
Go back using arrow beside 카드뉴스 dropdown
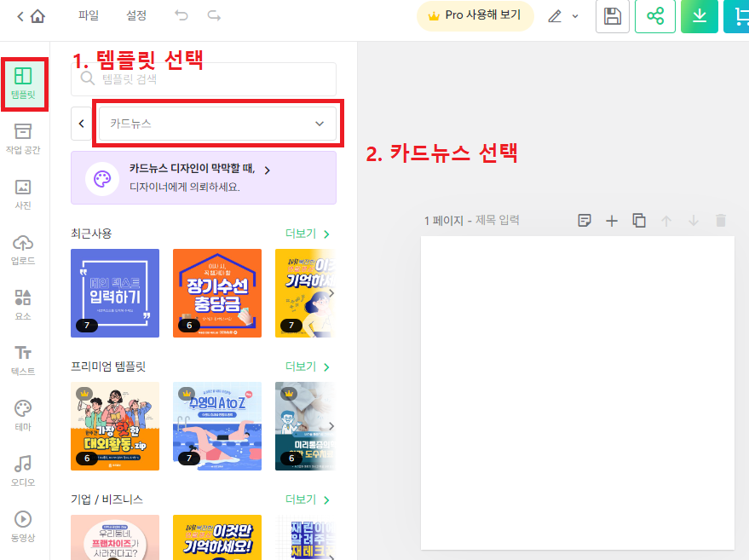click(81, 124)
